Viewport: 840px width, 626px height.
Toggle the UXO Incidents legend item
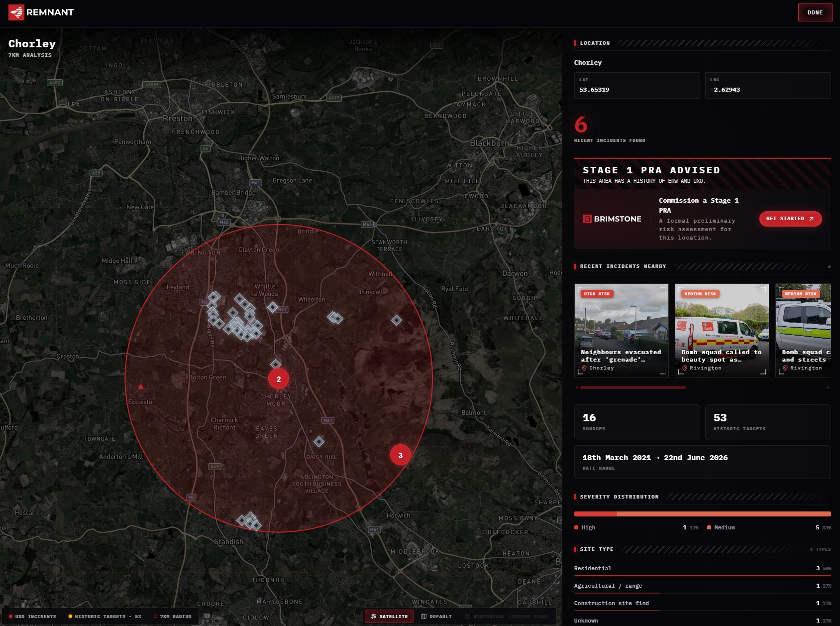click(x=32, y=617)
